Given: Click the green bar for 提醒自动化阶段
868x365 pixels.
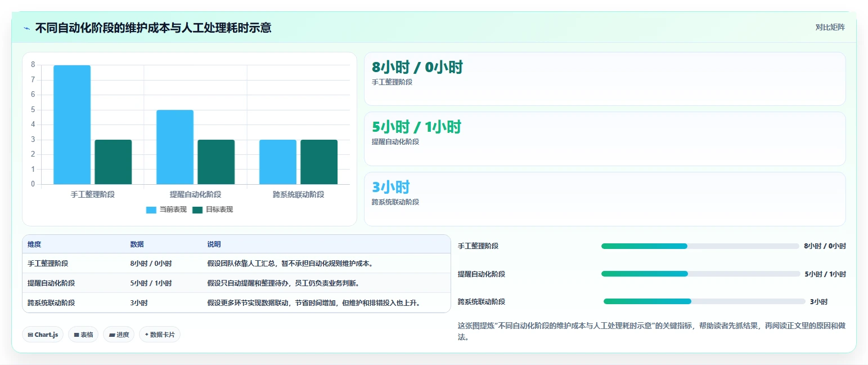Looking at the screenshot, I should (x=216, y=162).
